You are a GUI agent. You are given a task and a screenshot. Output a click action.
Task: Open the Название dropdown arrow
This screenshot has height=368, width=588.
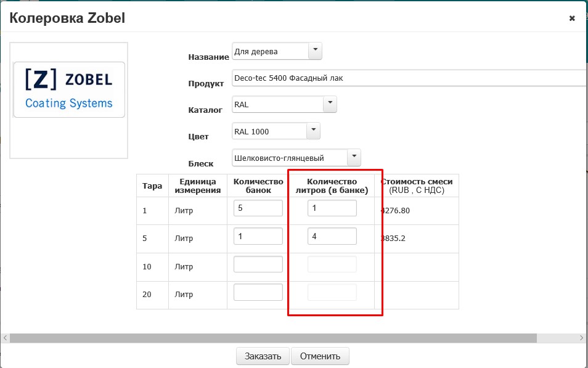pyautogui.click(x=314, y=51)
